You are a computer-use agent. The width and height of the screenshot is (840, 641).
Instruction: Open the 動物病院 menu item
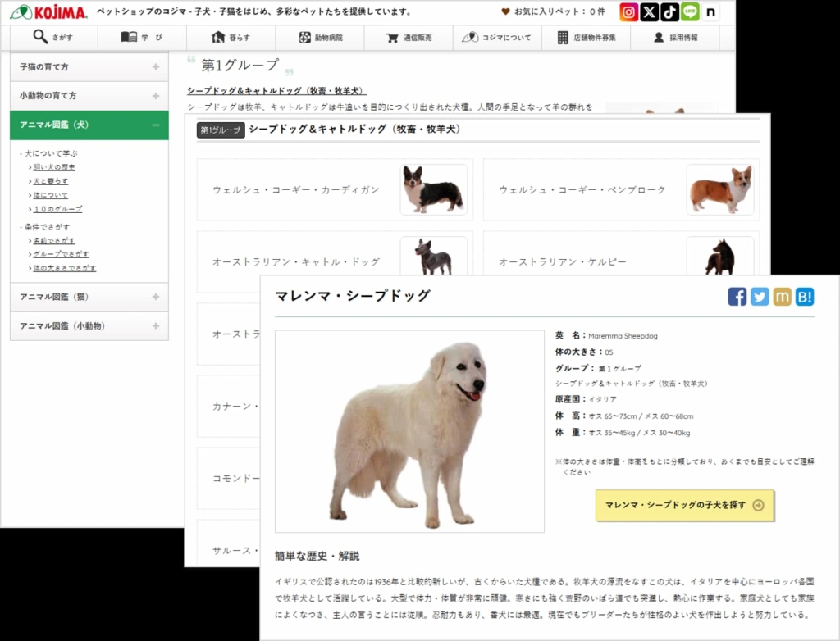pos(321,38)
